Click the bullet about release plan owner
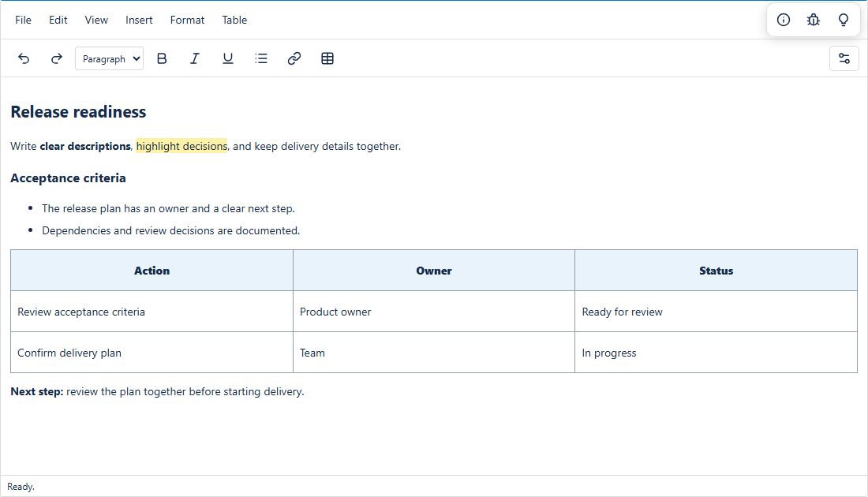This screenshot has width=868, height=497. 168,208
